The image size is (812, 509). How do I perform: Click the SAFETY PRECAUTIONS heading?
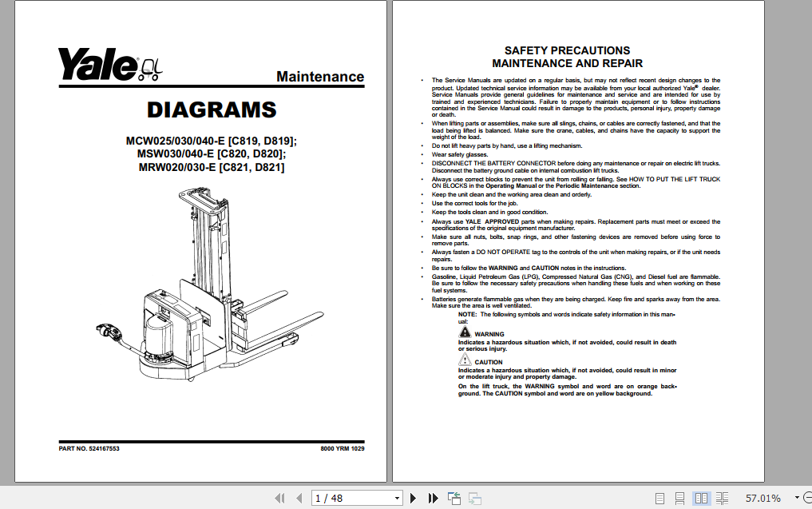click(x=567, y=51)
